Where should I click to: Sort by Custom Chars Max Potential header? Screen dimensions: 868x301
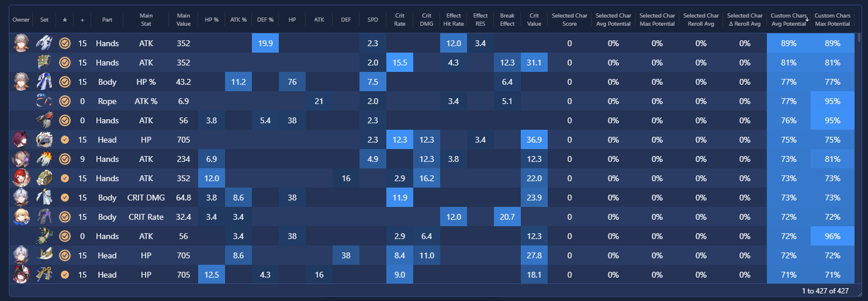(x=832, y=19)
